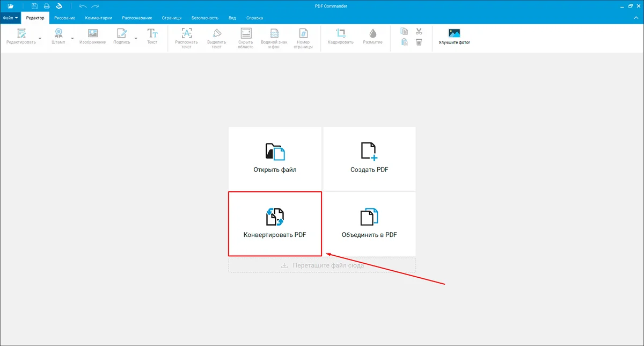Switch to the Рисование tab

click(x=64, y=18)
